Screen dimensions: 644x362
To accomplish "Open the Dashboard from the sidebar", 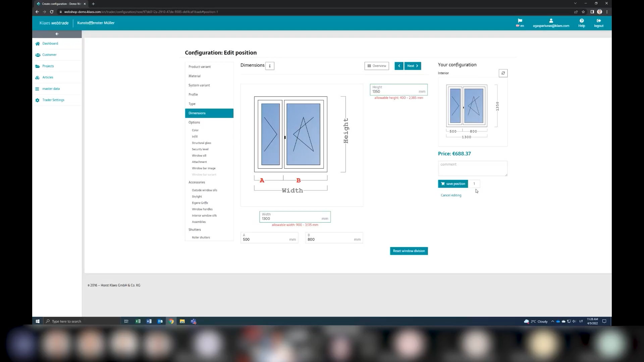I will click(50, 44).
